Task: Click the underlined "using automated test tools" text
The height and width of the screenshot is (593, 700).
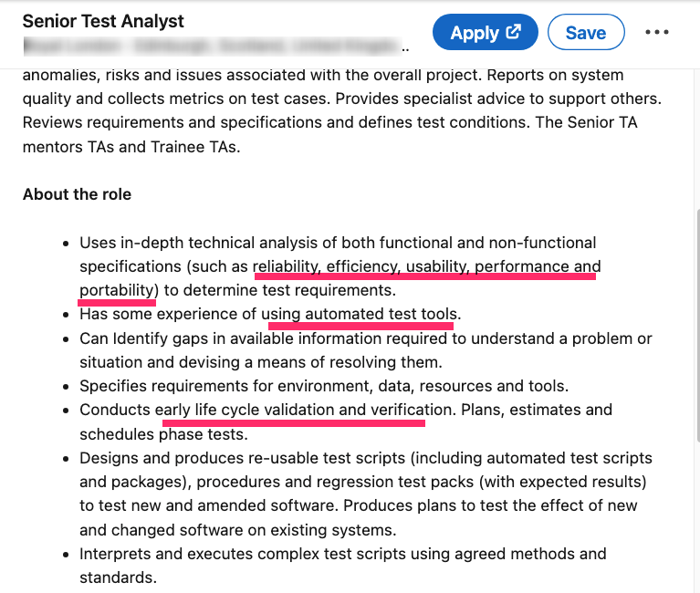Action: point(359,315)
